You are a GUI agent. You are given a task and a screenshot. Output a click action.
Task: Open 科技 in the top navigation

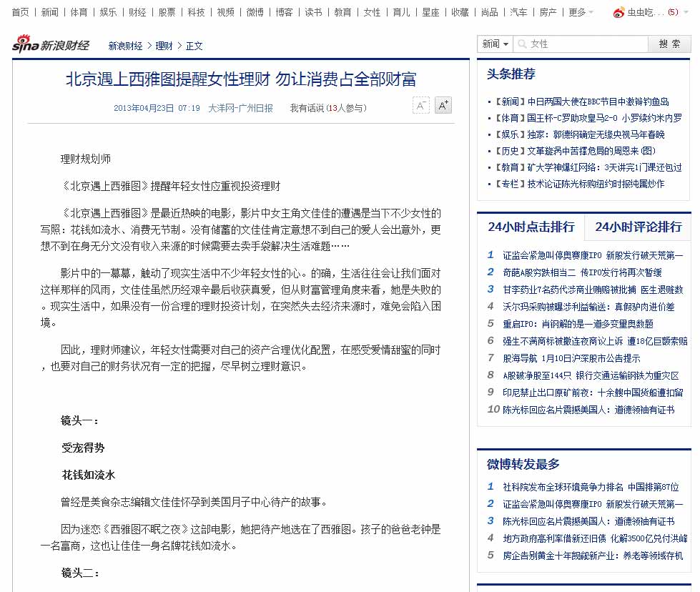[196, 12]
